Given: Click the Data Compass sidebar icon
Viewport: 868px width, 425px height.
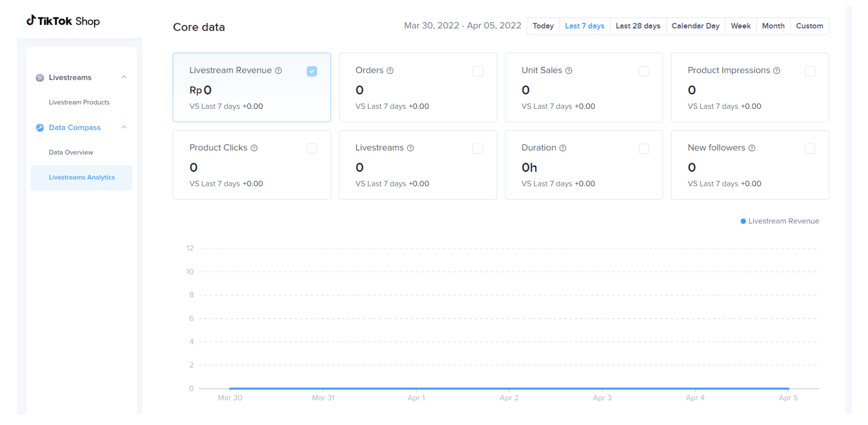Looking at the screenshot, I should [x=40, y=128].
